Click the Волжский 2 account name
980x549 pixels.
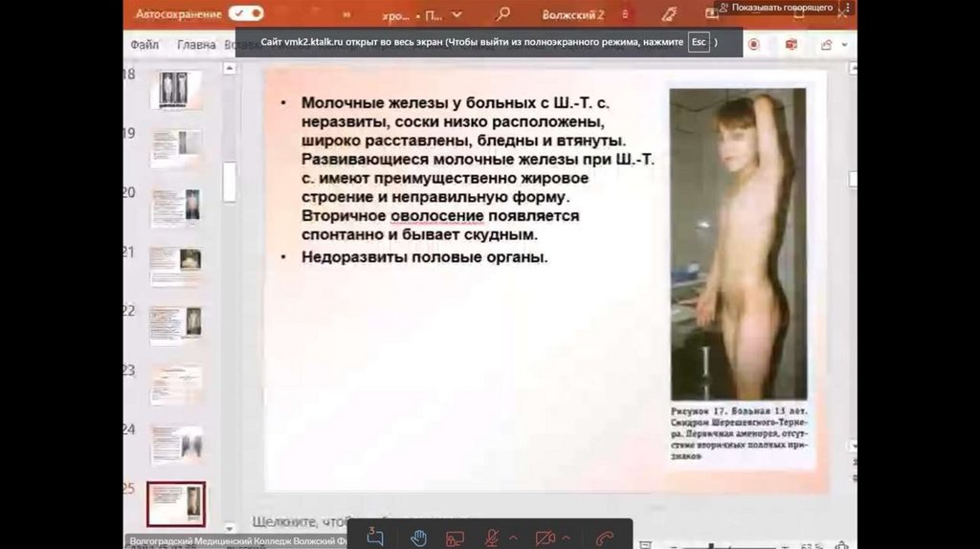click(572, 15)
